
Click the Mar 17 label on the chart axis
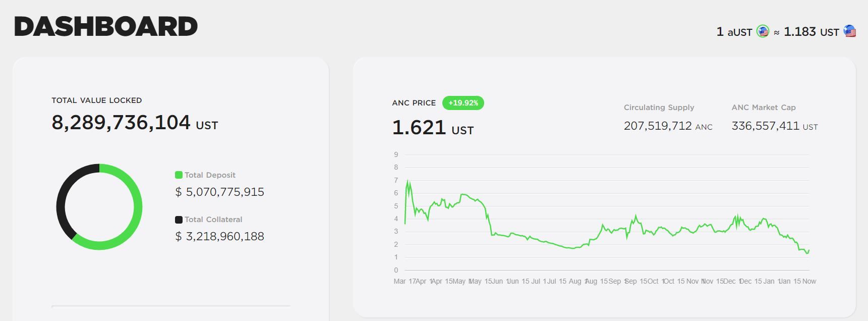404,281
